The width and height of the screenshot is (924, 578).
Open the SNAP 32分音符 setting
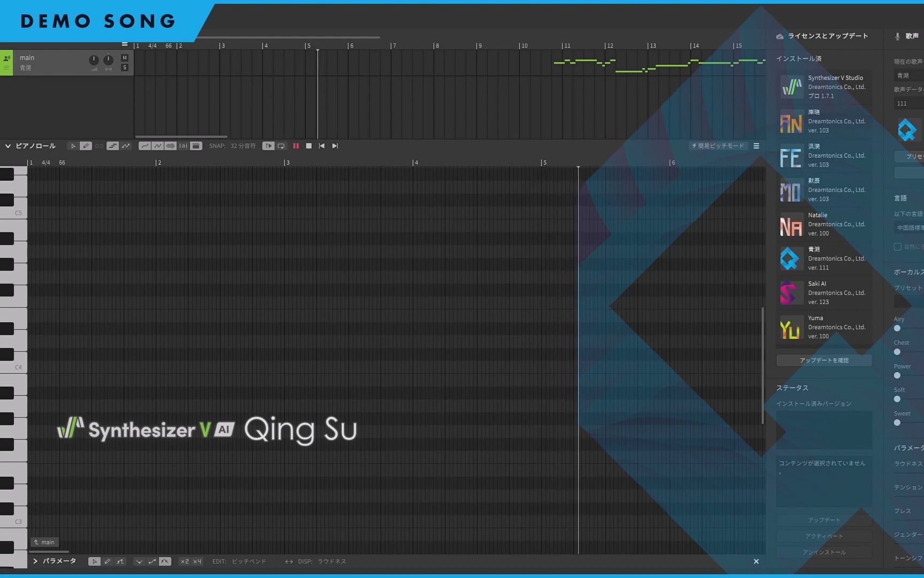coord(243,146)
